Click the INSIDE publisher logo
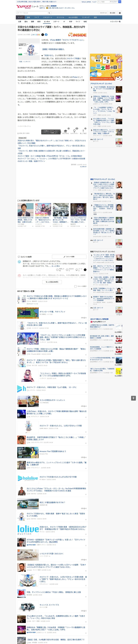This screenshot has width=138, height=644. [77, 35]
